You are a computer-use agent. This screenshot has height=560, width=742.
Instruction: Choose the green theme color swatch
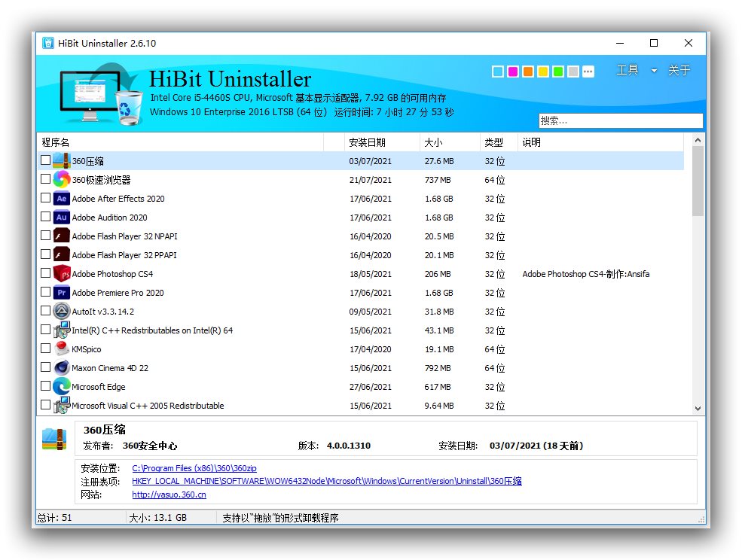[558, 72]
